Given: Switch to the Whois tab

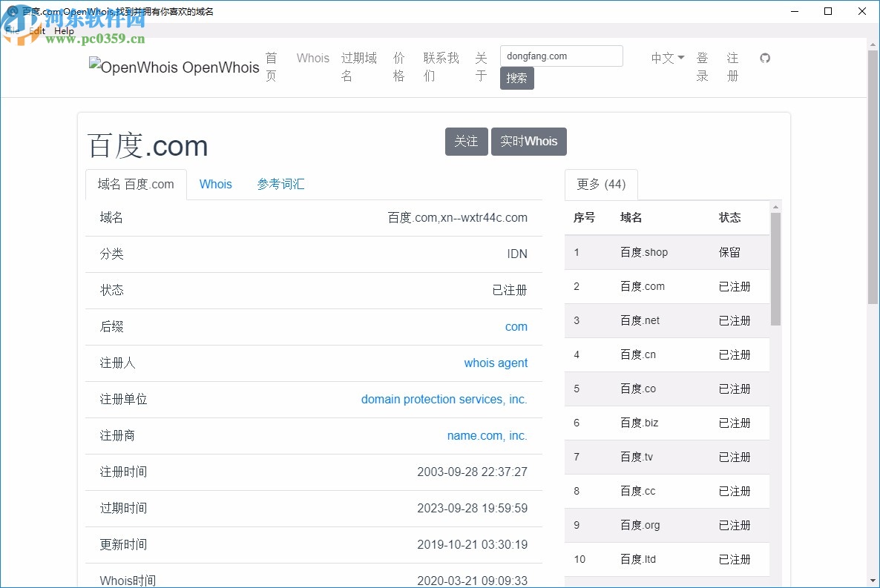Looking at the screenshot, I should point(215,184).
